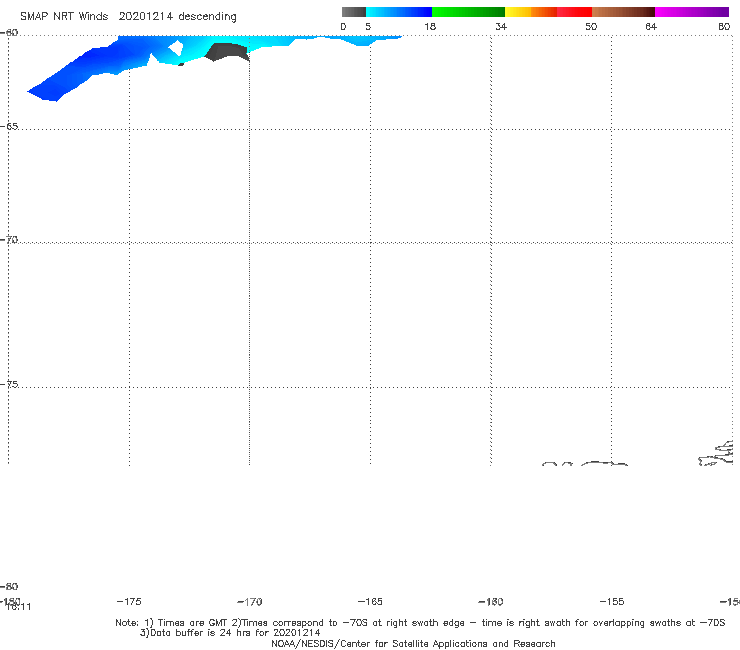
Task: Click the "16:11" swath time stamp
Action: (19, 607)
